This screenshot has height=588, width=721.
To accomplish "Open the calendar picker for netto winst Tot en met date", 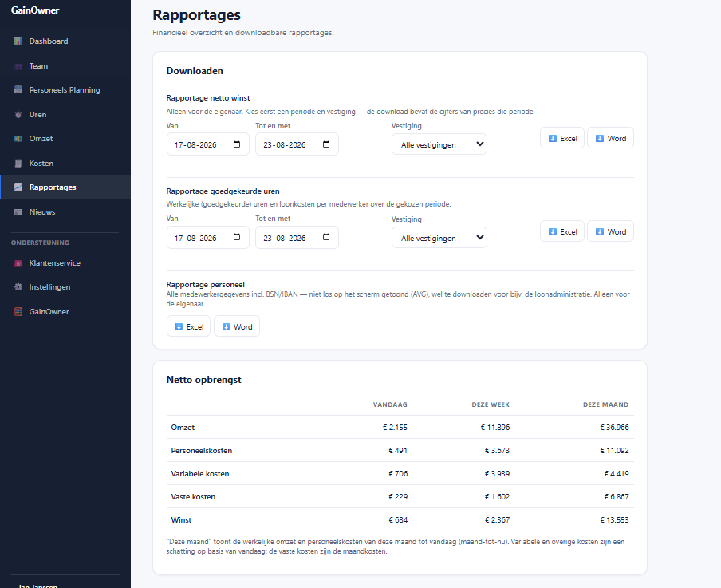I will point(326,144).
